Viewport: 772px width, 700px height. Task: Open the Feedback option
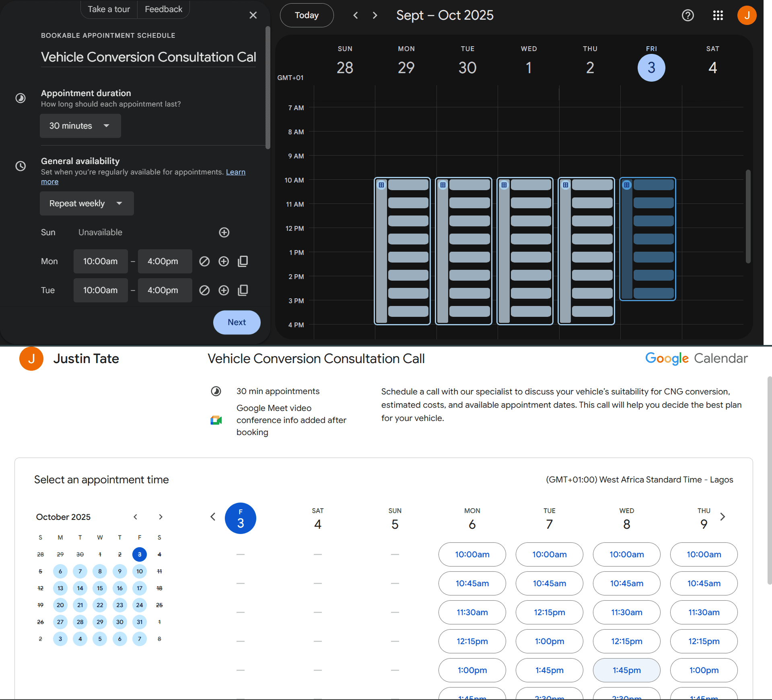point(163,9)
